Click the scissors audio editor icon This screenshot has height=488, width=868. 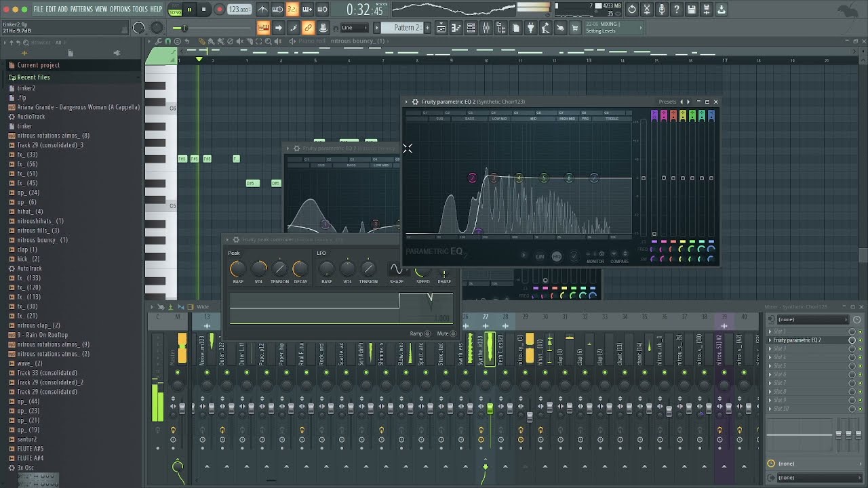pyautogui.click(x=647, y=9)
